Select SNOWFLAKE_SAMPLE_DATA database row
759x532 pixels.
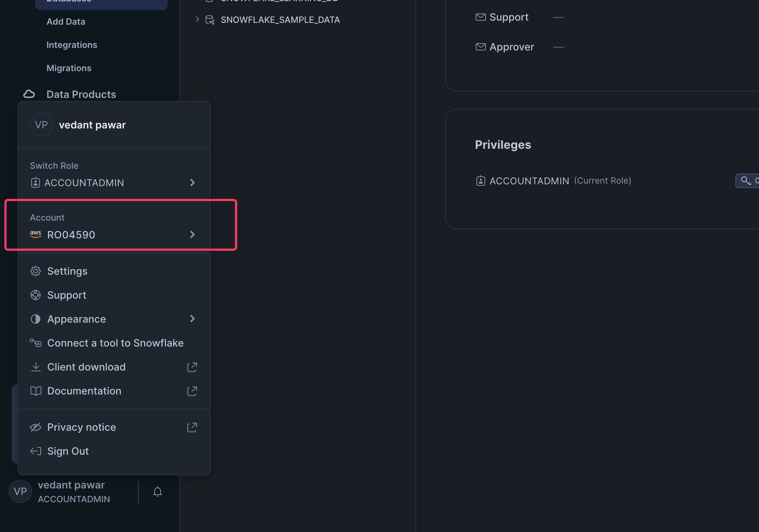(280, 20)
